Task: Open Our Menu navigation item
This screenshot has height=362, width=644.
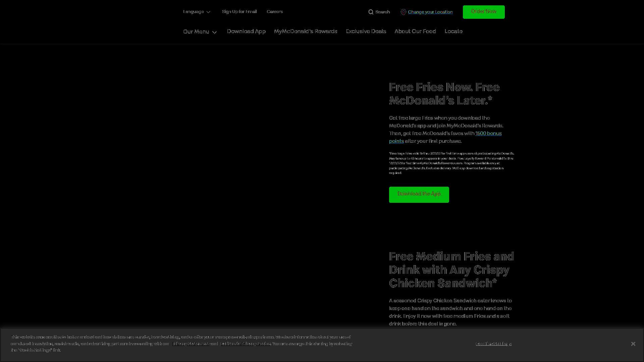Action: 200,32
